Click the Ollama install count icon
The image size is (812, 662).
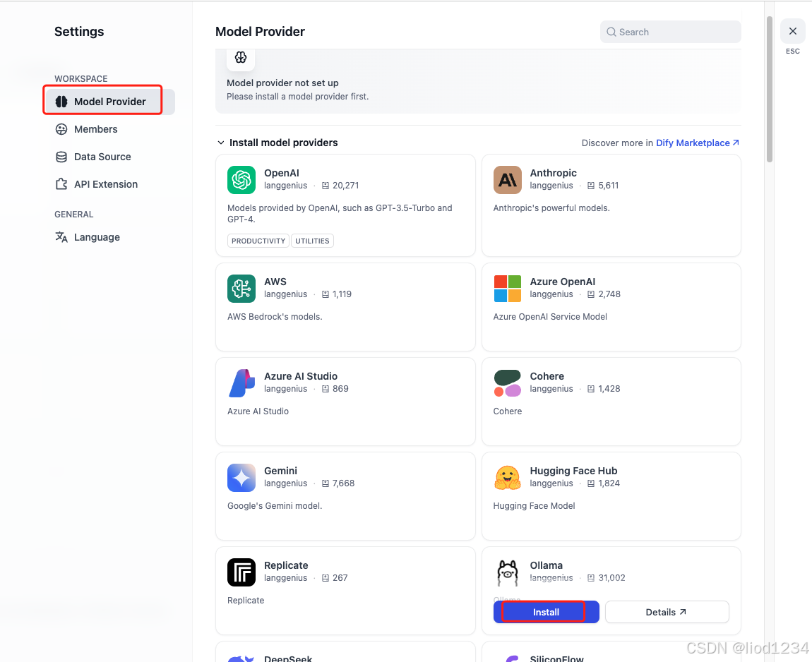click(591, 578)
